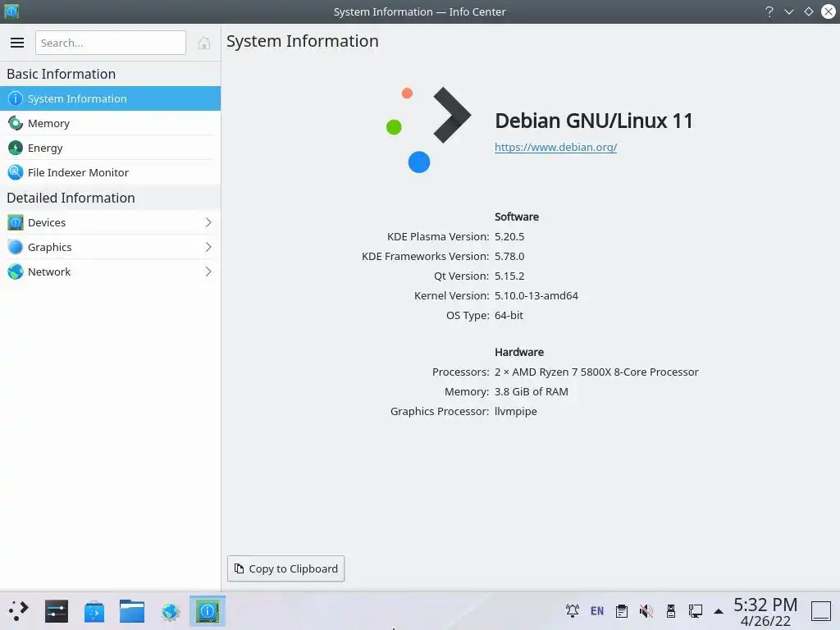Click Copy to Clipboard button
Image resolution: width=840 pixels, height=630 pixels.
[285, 568]
